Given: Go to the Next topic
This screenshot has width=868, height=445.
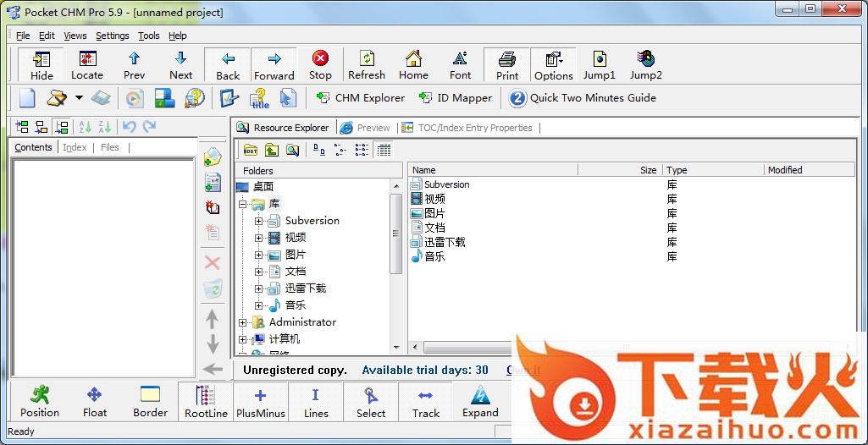Looking at the screenshot, I should 180,65.
